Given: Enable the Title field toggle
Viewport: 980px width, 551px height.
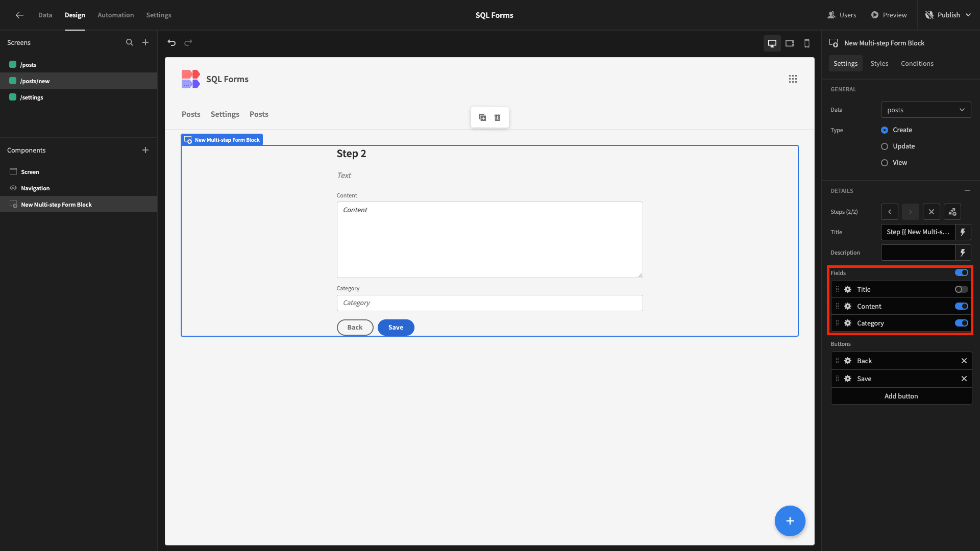Looking at the screenshot, I should (x=961, y=289).
